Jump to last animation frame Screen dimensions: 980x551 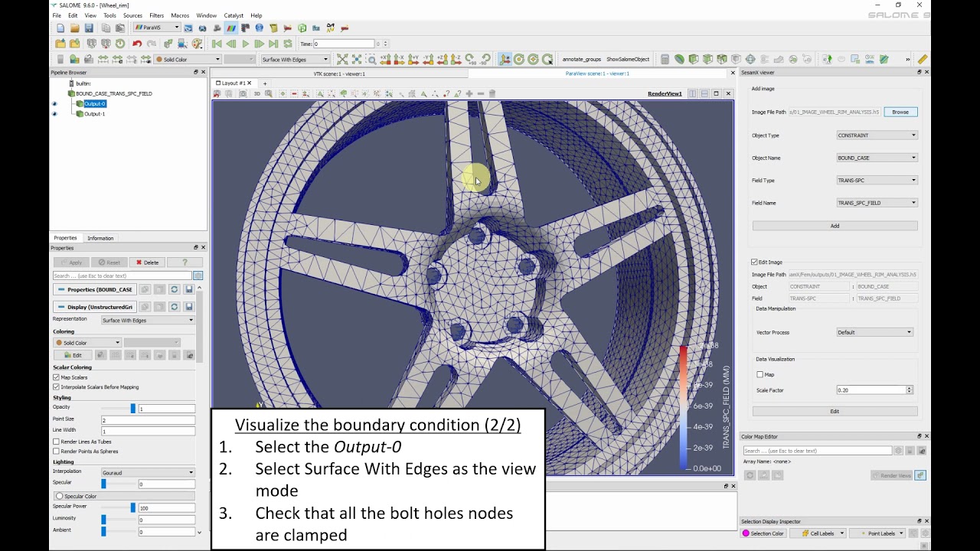tap(273, 44)
